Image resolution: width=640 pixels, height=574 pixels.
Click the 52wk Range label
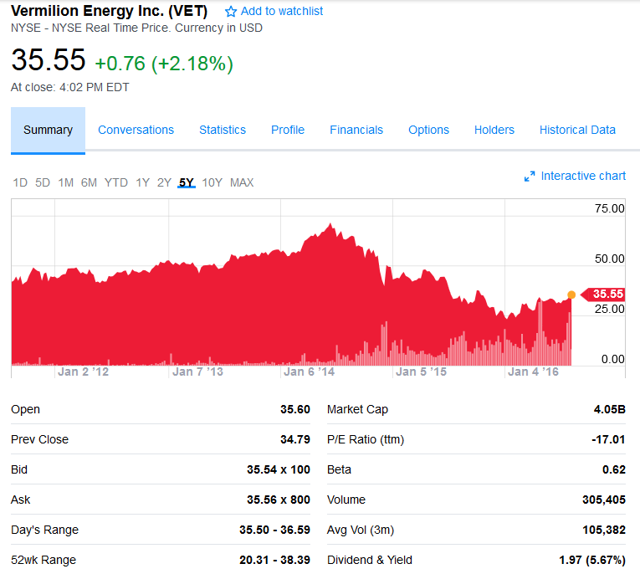[x=43, y=560]
